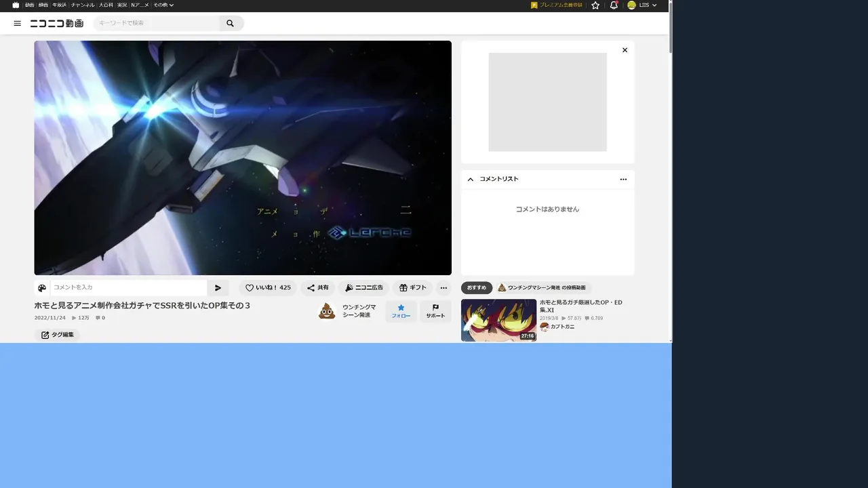Collapse the コメントリスト panel chevron
Image resolution: width=868 pixels, height=488 pixels.
pyautogui.click(x=471, y=180)
